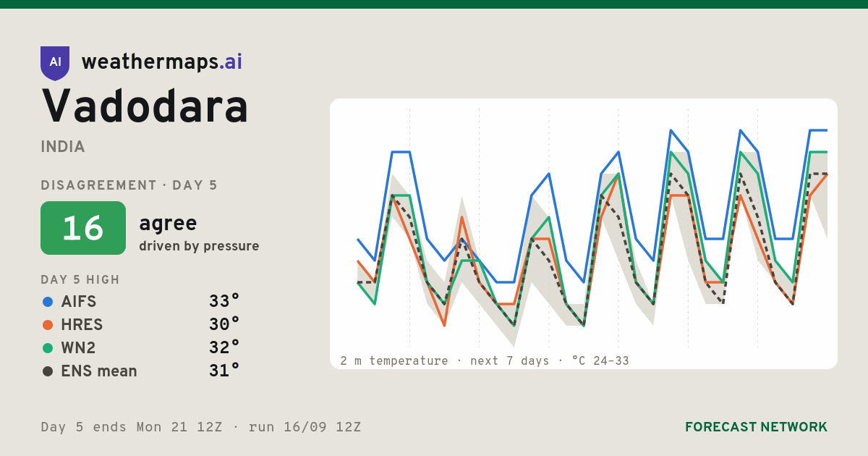
Task: Click the FORECAST NETWORK link
Action: pos(756,427)
